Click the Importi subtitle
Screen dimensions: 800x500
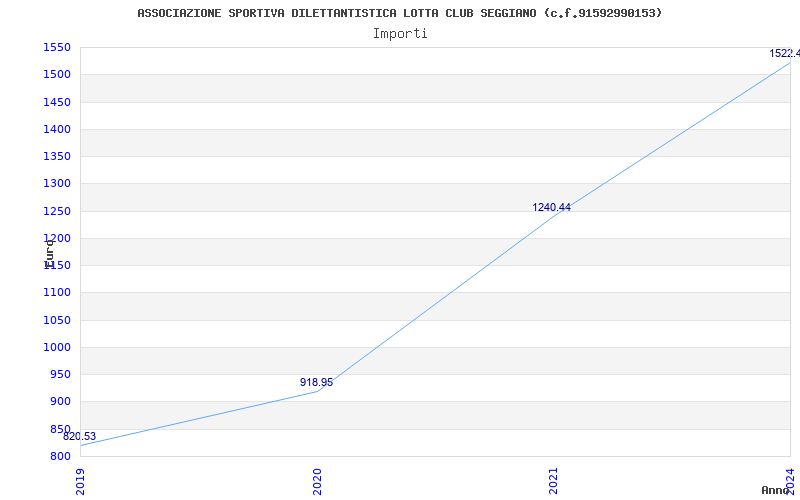pyautogui.click(x=400, y=34)
